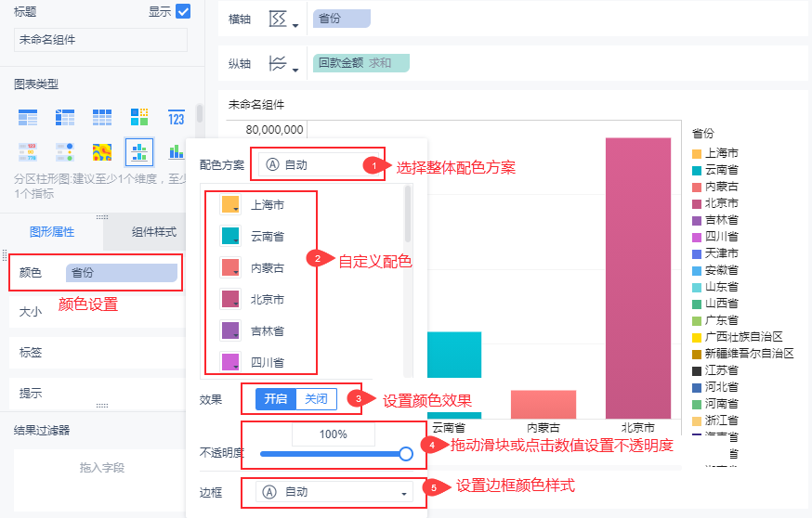Open the 上海市 color swatch dropdown
Viewport: 812px width, 518px height.
pyautogui.click(x=230, y=204)
